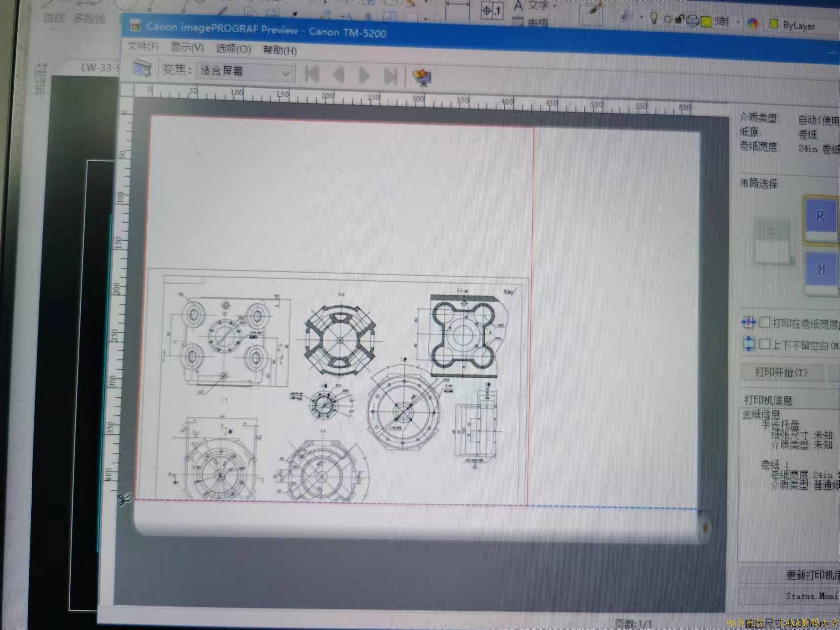Viewport: 840px width, 630px height.
Task: Click the 送纸信息 heading in printer info
Action: tap(761, 414)
